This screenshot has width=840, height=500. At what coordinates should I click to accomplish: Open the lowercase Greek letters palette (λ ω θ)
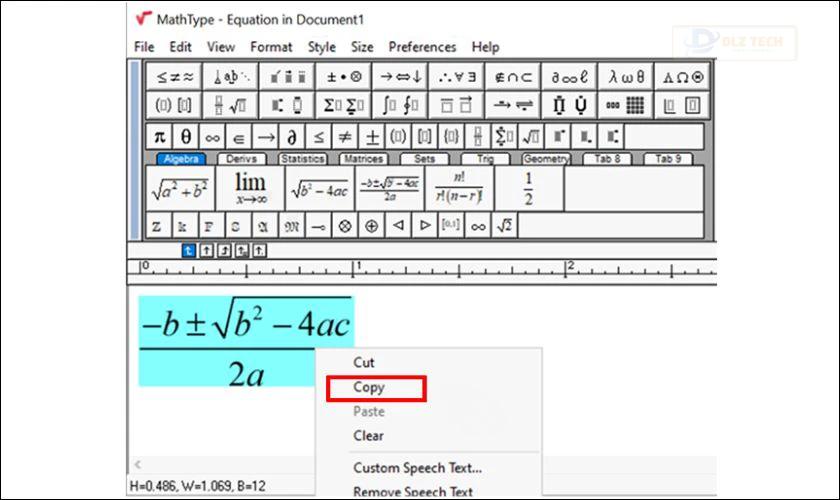tap(626, 77)
